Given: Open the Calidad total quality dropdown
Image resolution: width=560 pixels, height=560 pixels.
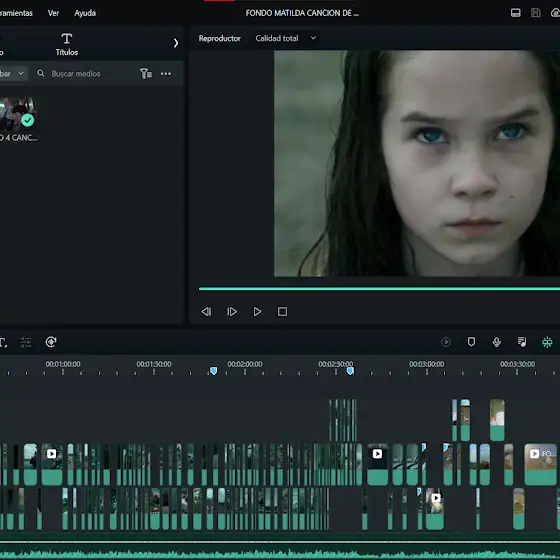Looking at the screenshot, I should pyautogui.click(x=286, y=38).
